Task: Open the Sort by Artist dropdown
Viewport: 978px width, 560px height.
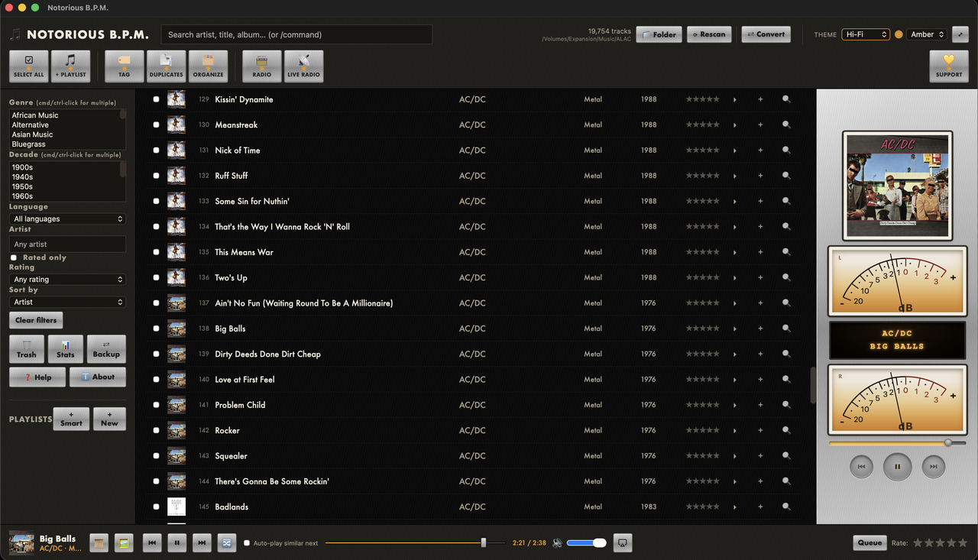Action: point(67,302)
